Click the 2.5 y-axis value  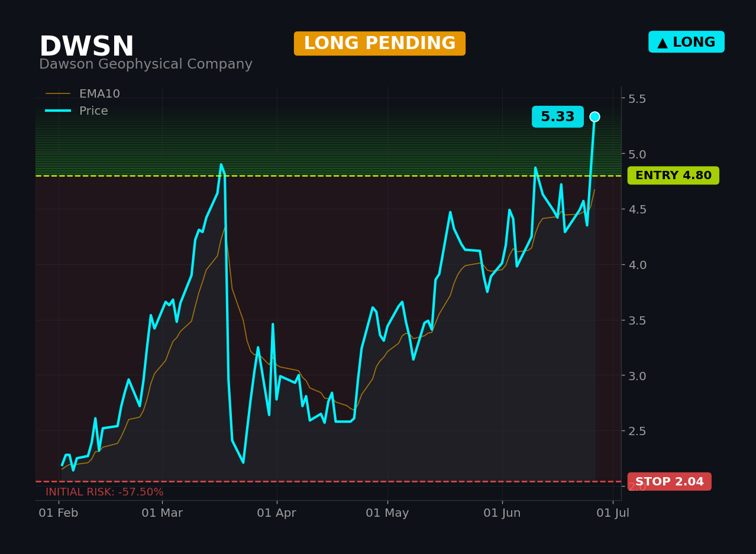[637, 431]
